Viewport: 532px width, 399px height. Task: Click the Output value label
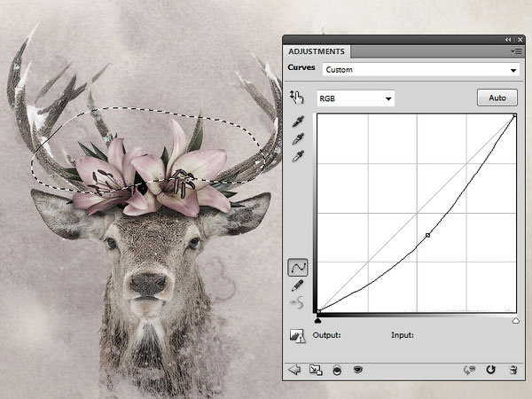[x=326, y=335]
